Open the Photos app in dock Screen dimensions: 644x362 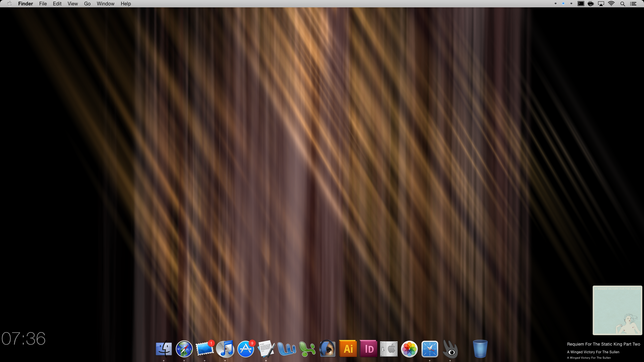(410, 349)
